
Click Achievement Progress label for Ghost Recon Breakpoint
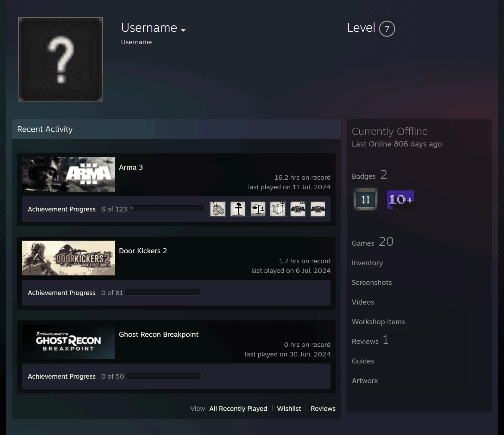[x=62, y=376]
